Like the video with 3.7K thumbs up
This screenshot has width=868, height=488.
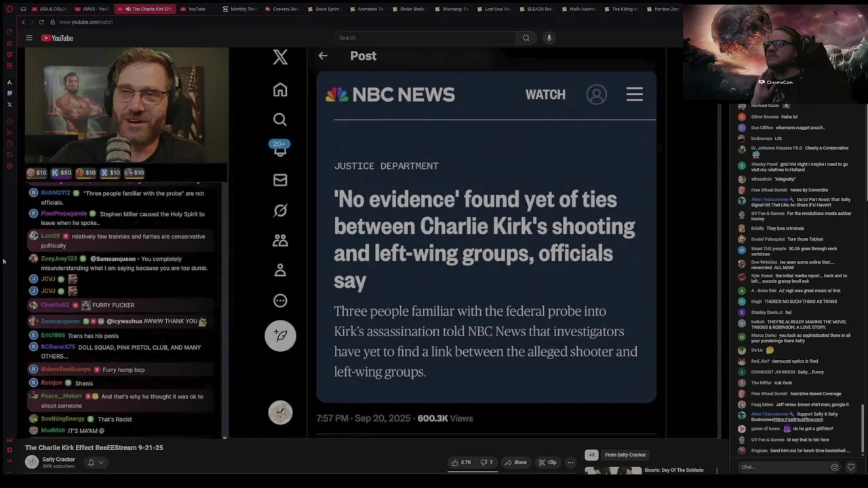coord(461,462)
